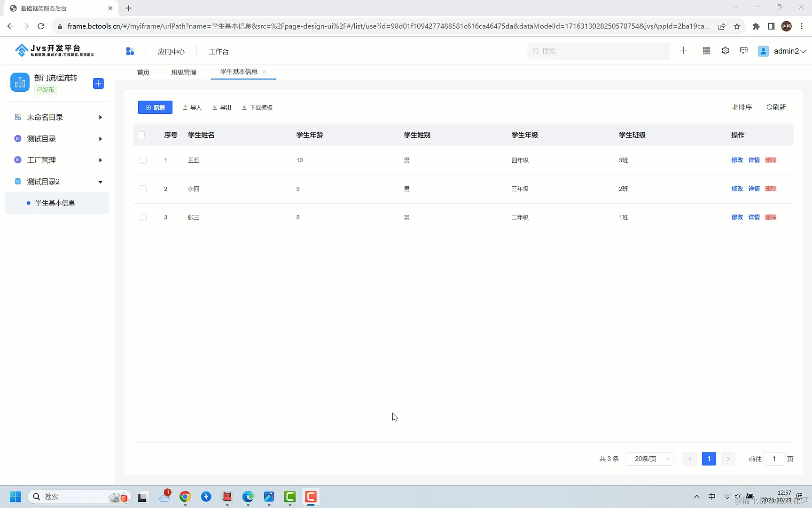The height and width of the screenshot is (508, 812).
Task: Show hidden system tray icons chevron
Action: (696, 497)
